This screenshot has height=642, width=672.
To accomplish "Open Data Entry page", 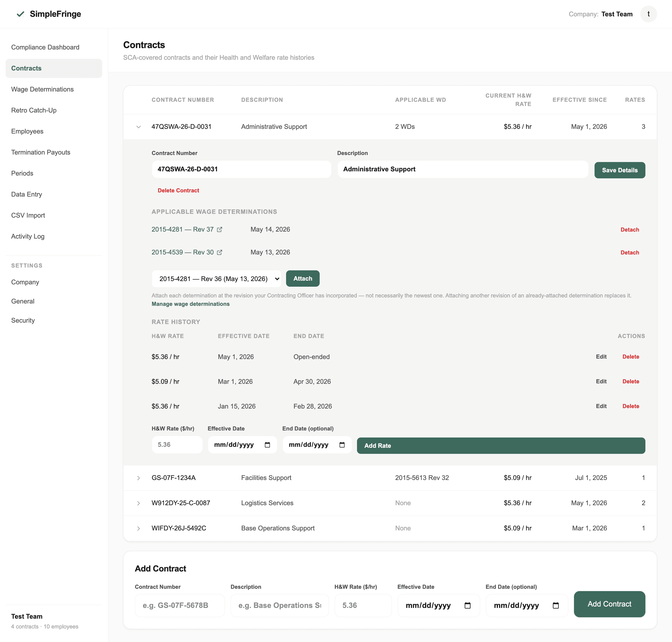I will [54, 194].
